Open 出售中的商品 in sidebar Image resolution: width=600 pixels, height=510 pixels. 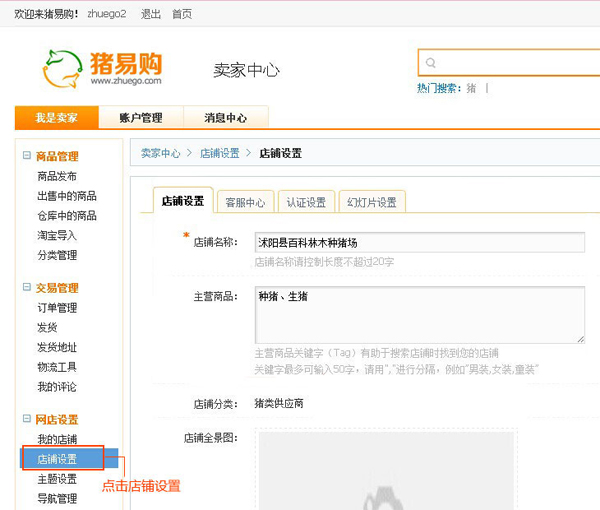click(x=67, y=196)
